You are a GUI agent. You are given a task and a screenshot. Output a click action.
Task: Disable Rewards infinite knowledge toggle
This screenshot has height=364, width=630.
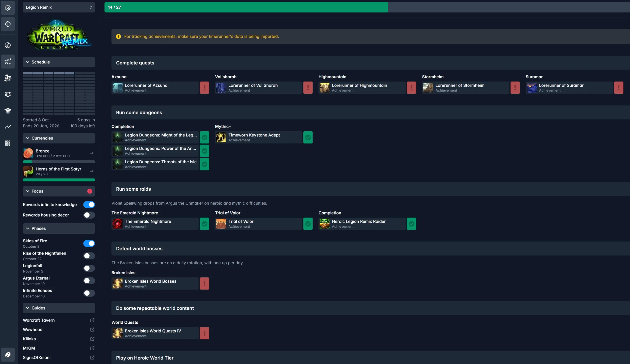tap(89, 205)
